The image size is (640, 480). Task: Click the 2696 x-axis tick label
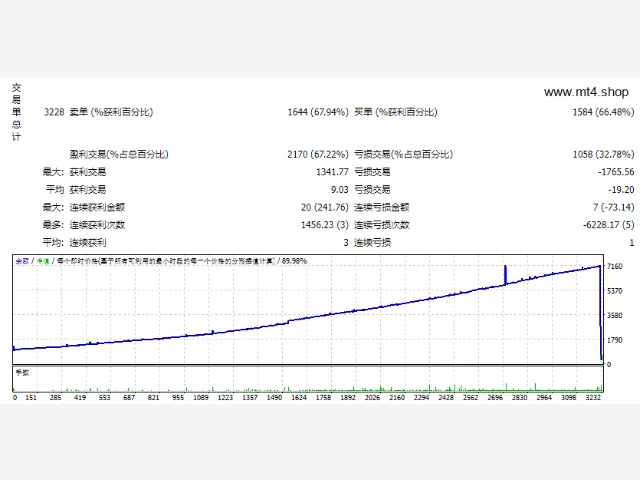point(495,397)
